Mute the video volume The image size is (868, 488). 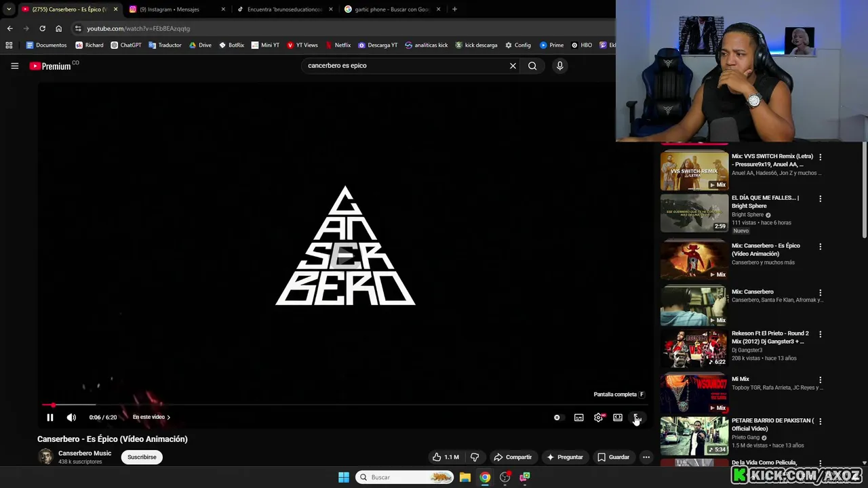[x=71, y=418]
